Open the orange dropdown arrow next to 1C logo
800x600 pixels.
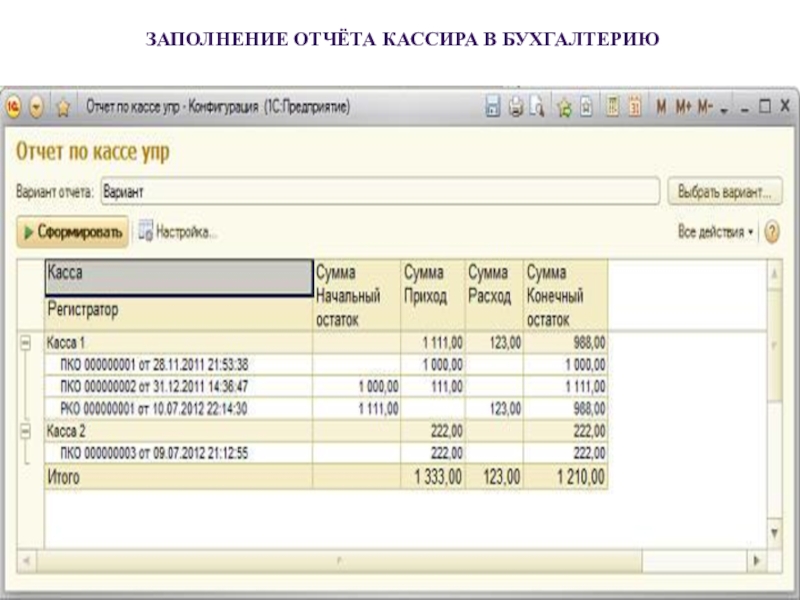click(38, 106)
